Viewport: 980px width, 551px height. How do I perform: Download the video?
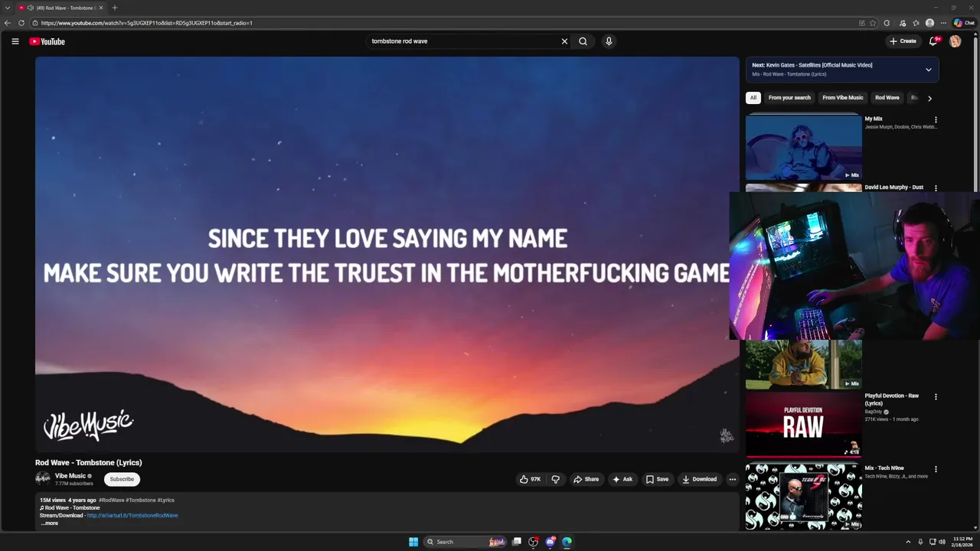click(x=700, y=479)
